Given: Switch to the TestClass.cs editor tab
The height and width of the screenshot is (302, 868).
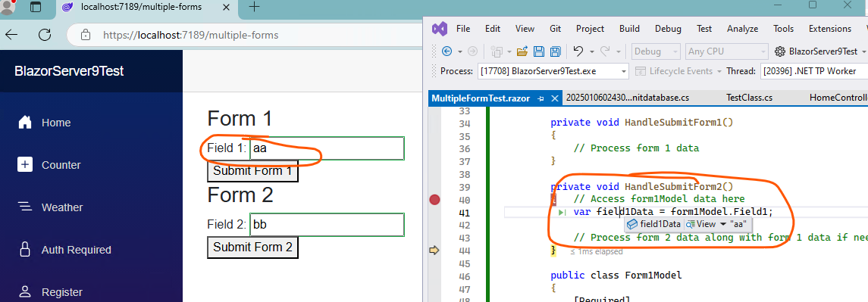Looking at the screenshot, I should (x=749, y=98).
